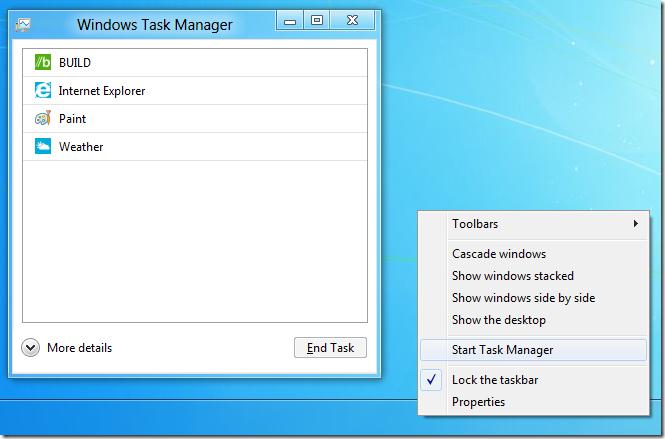Viewport: 665px width, 439px height.
Task: Choose Show windows stacked
Action: pos(534,276)
